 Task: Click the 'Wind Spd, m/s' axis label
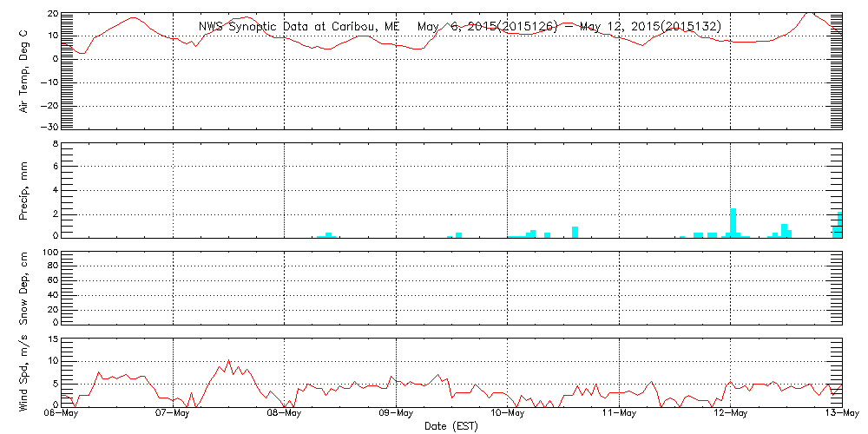tap(24, 371)
